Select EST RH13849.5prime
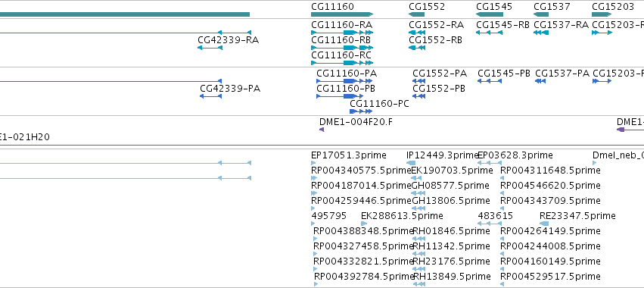The width and height of the screenshot is (644, 288). [x=453, y=277]
